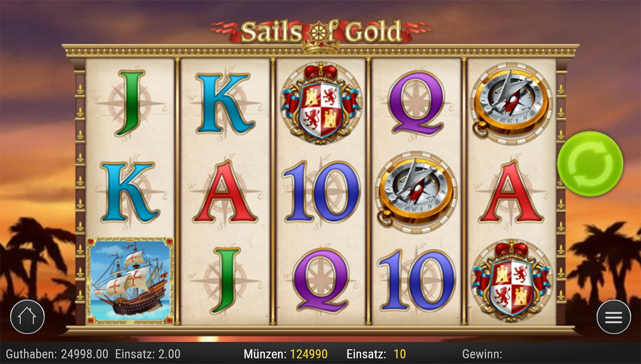
Task: Click the blue K at top of reel two
Action: click(225, 103)
